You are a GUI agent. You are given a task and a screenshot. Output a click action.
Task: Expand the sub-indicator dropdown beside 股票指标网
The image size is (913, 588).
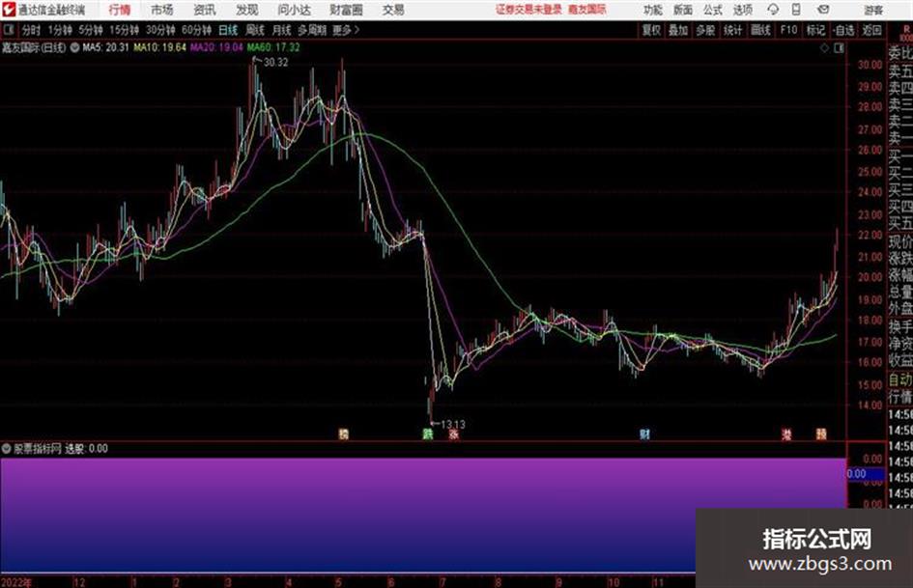pos(7,448)
